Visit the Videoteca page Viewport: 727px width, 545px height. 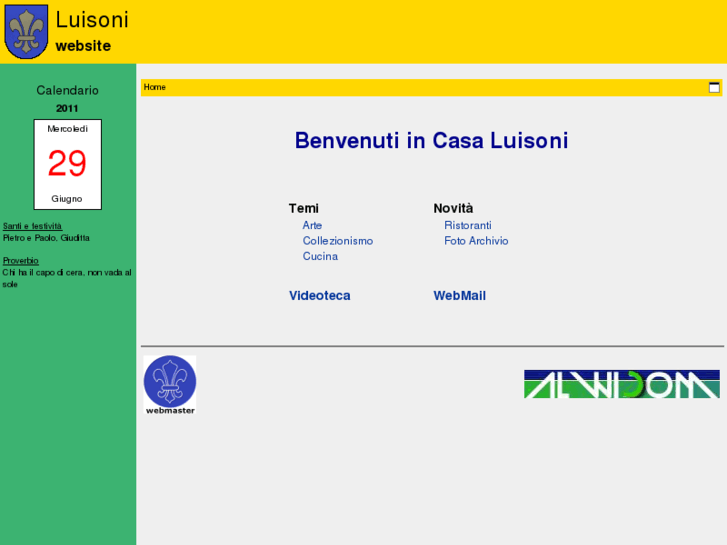[x=319, y=295]
